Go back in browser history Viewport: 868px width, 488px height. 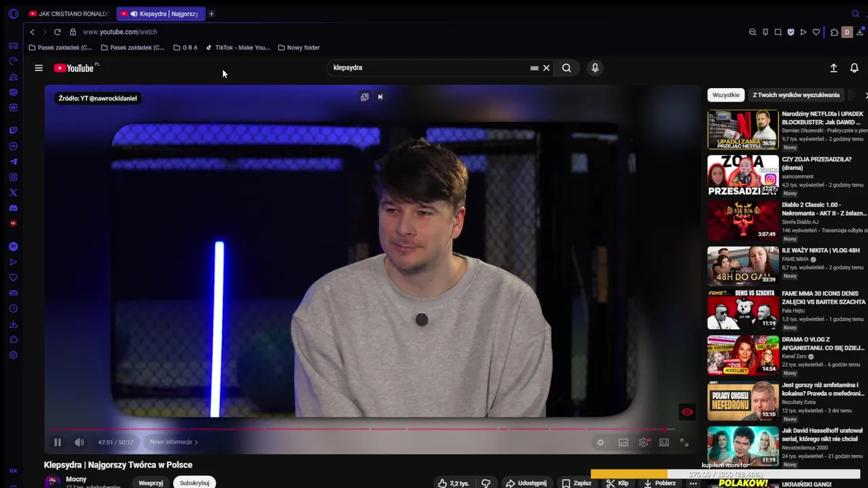click(x=32, y=32)
